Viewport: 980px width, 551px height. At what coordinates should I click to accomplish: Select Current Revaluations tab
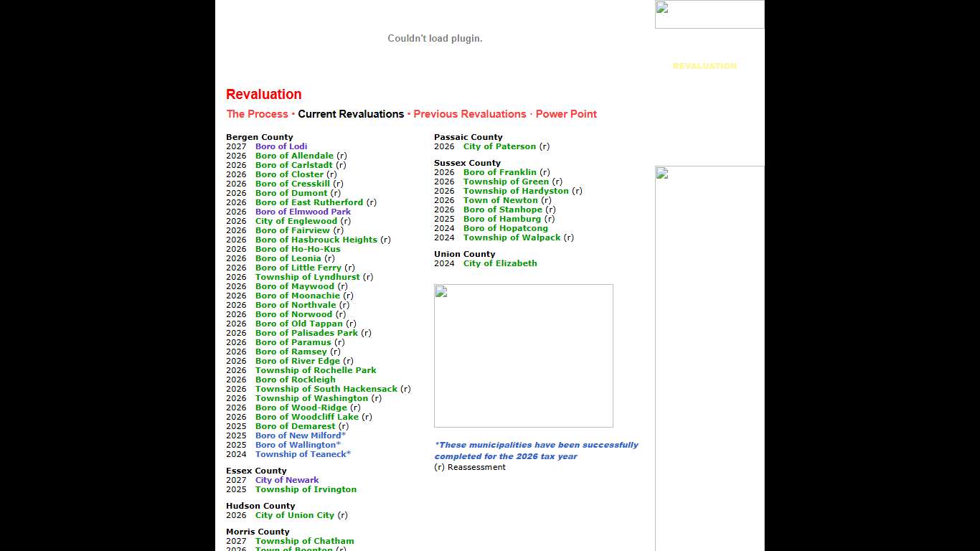pos(351,114)
